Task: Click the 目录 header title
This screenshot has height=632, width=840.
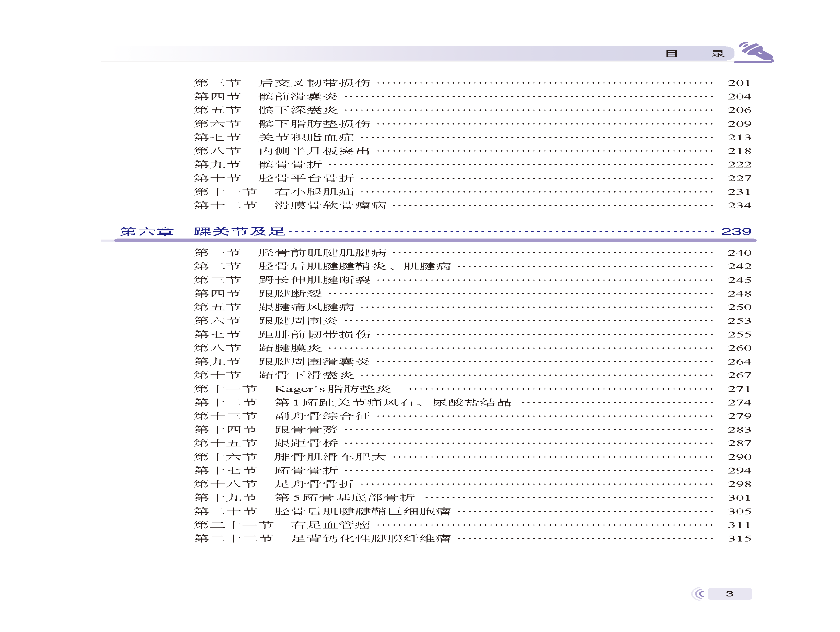Action: coord(695,54)
